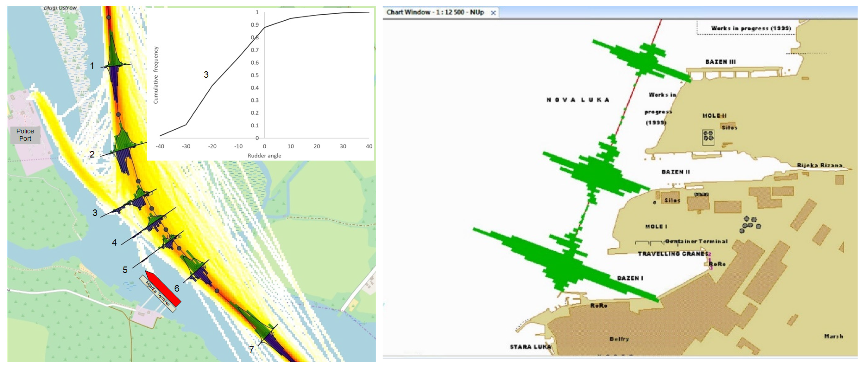
Task: Click the Mijanka Terminal label
Action: coord(158,294)
